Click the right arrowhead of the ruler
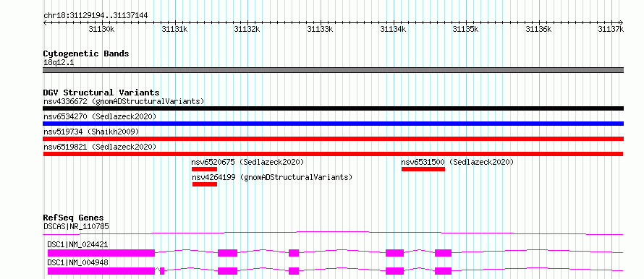The width and height of the screenshot is (644, 279). click(x=622, y=22)
